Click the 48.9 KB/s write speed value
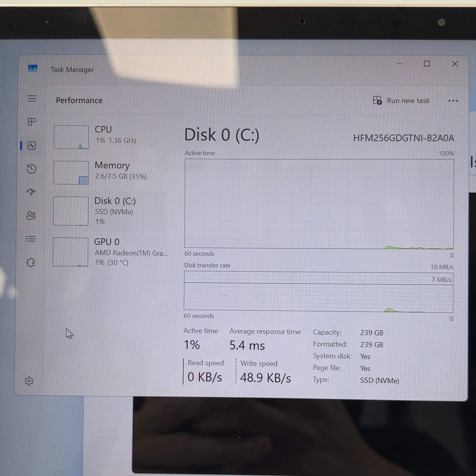The image size is (476, 476). click(x=265, y=378)
